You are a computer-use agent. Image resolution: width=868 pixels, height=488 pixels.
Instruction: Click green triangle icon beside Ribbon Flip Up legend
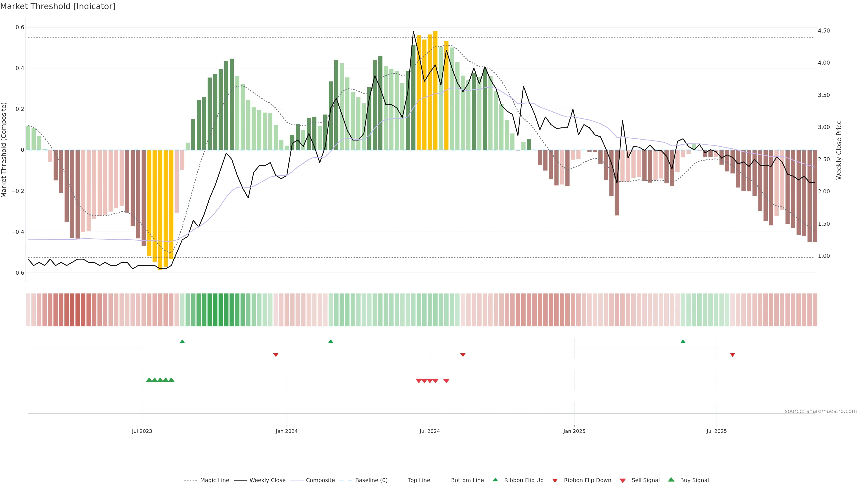(495, 480)
